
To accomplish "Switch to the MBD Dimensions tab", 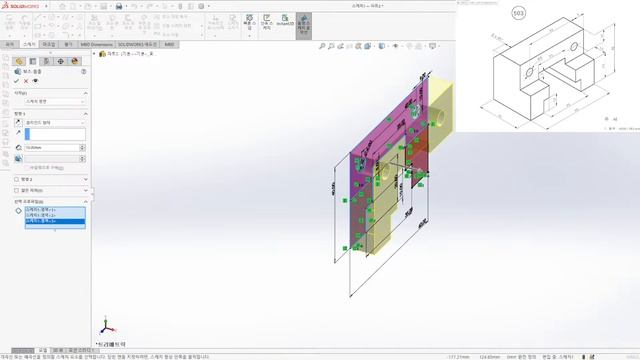I will [96, 44].
